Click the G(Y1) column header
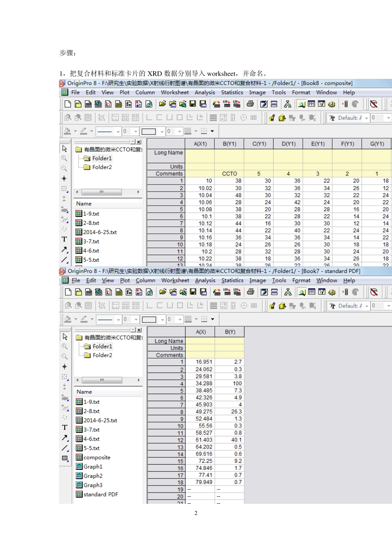Image resolution: width=392 pixels, height=555 pixels. (377, 144)
